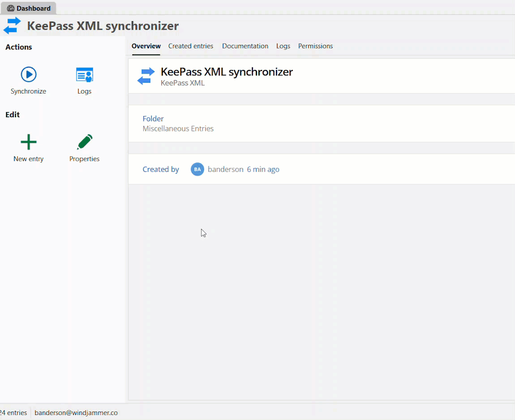Click the 6 min ago timestamp
Screen dimensions: 515x420
pyautogui.click(x=263, y=170)
